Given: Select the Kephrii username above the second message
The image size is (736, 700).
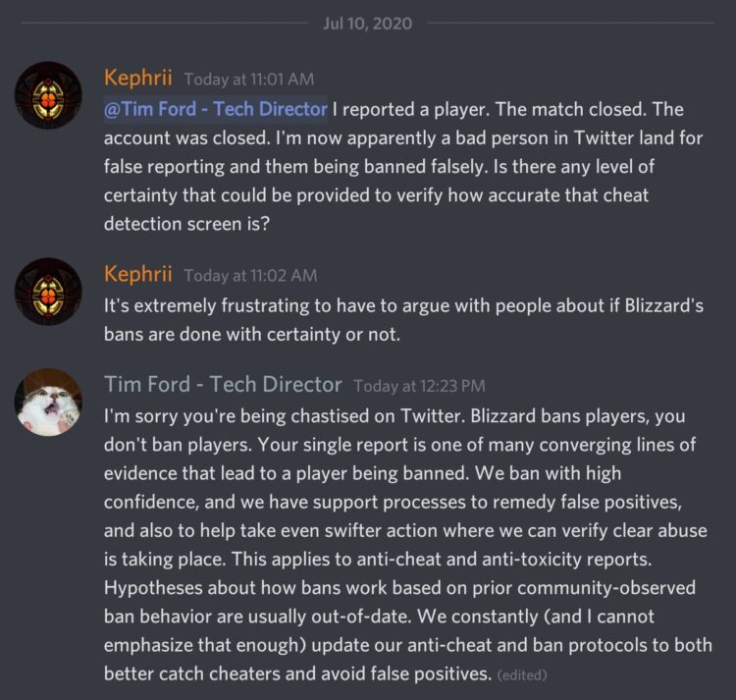Looking at the screenshot, I should (x=138, y=275).
